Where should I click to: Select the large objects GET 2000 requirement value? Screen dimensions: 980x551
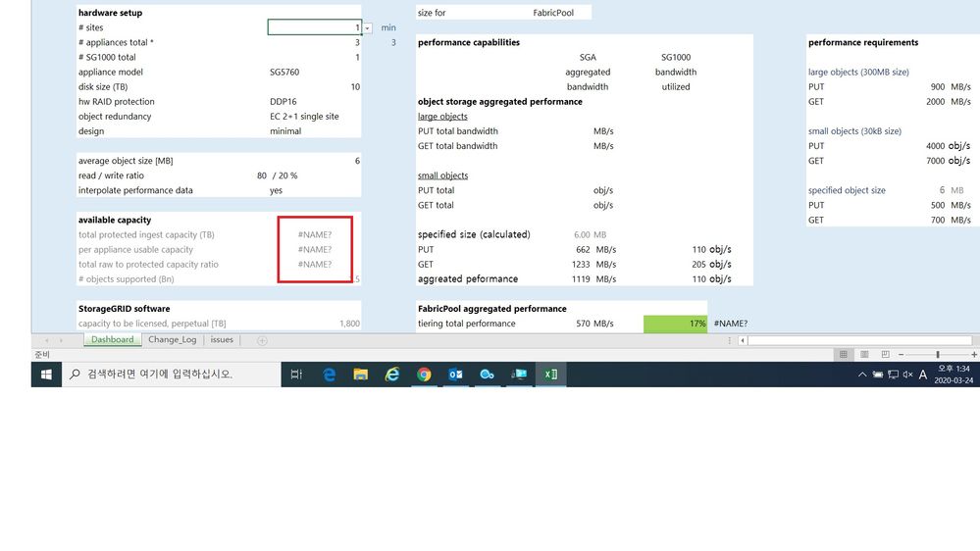tap(935, 101)
